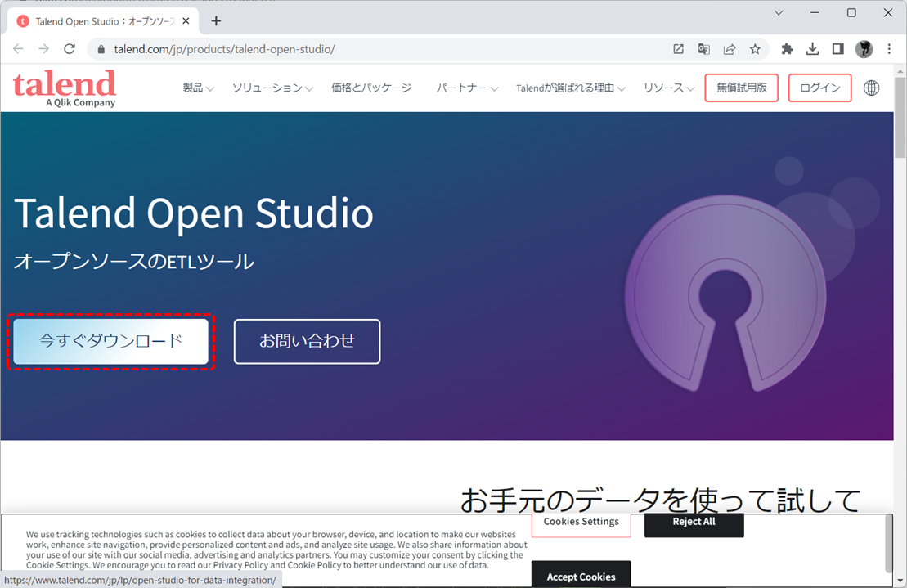Open the Chrome three-dot menu
This screenshot has width=907, height=588.
889,49
